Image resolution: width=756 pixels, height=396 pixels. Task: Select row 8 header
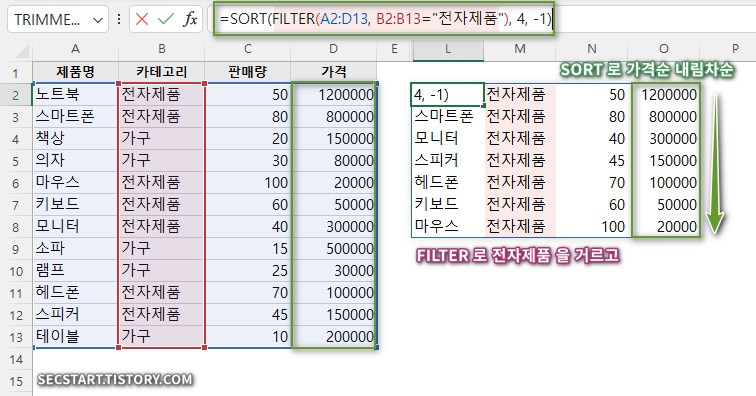click(16, 227)
